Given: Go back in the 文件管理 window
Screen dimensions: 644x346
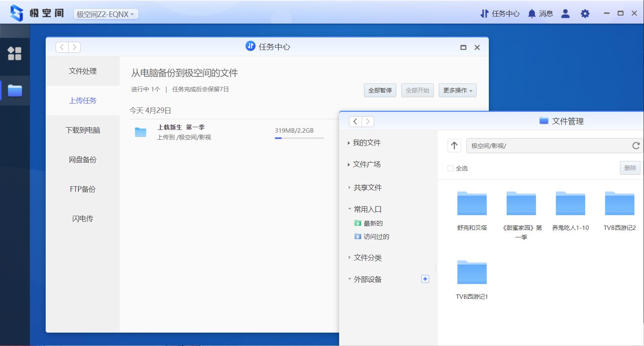Looking at the screenshot, I should click(355, 121).
